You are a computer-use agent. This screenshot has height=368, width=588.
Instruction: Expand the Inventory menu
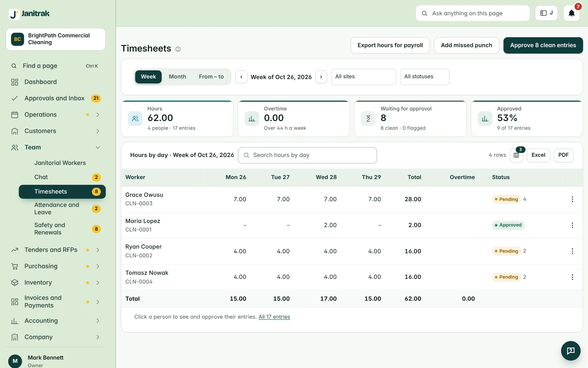[x=56, y=282]
